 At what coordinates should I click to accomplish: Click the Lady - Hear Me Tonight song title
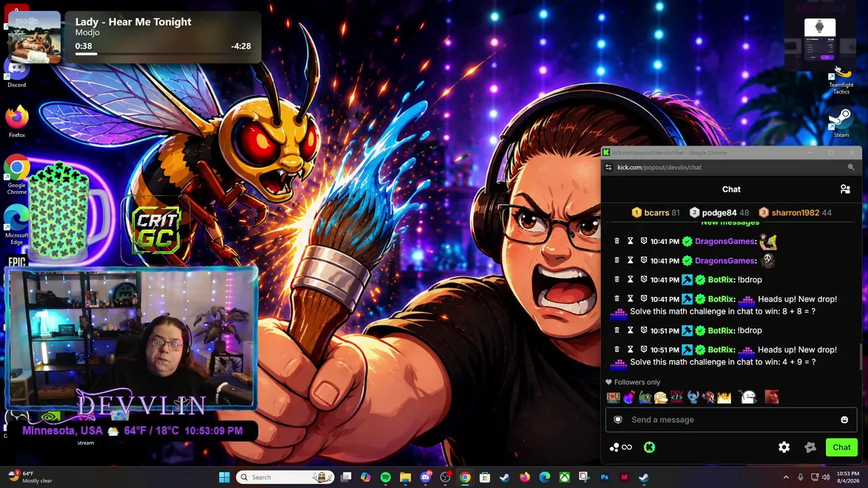tap(133, 22)
